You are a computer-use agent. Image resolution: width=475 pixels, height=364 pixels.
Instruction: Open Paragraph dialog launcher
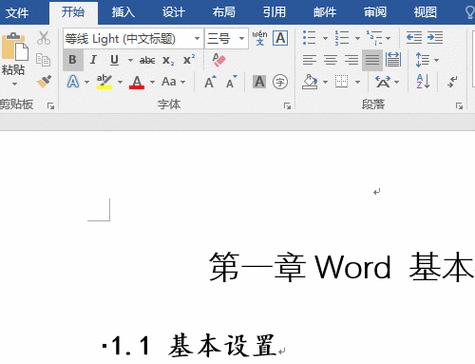click(x=459, y=106)
